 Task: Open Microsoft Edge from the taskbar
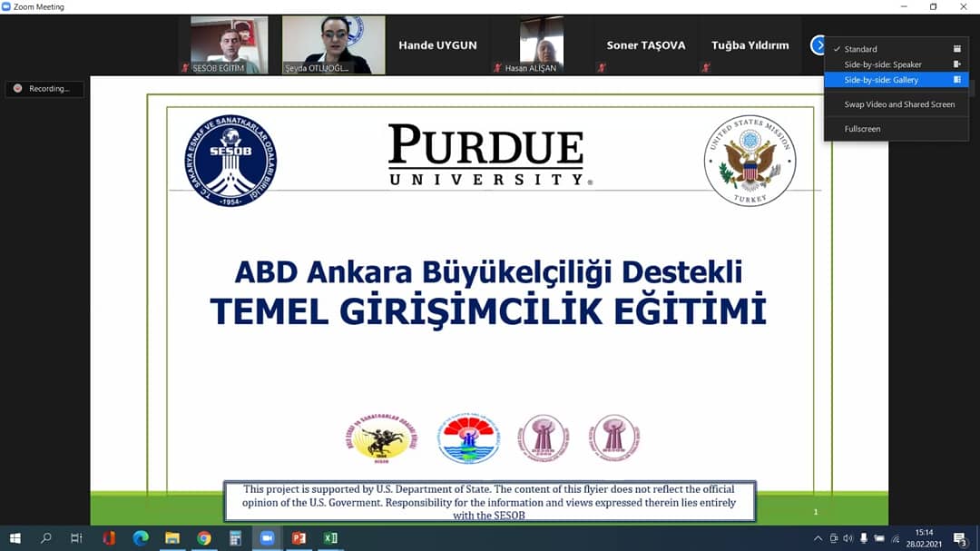click(141, 538)
